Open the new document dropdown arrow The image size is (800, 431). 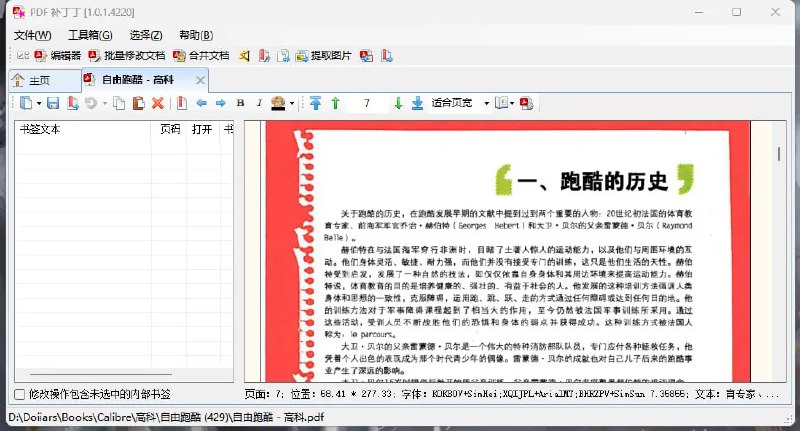coord(38,103)
